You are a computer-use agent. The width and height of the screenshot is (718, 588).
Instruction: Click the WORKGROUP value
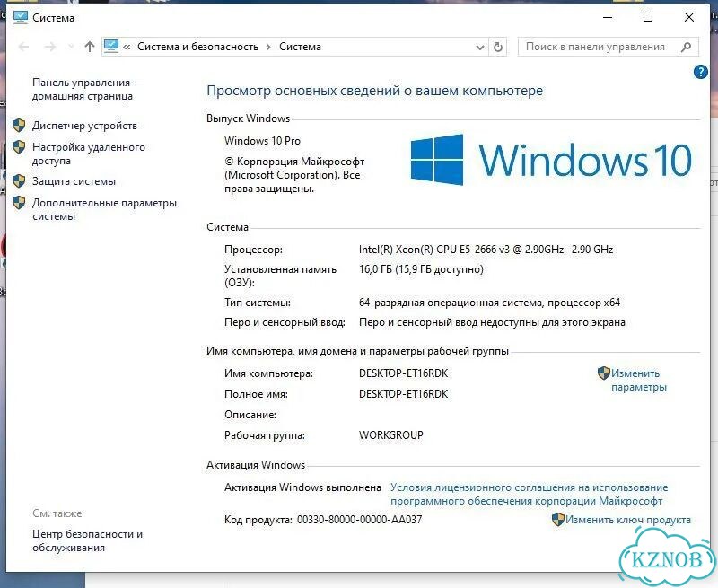tap(391, 435)
